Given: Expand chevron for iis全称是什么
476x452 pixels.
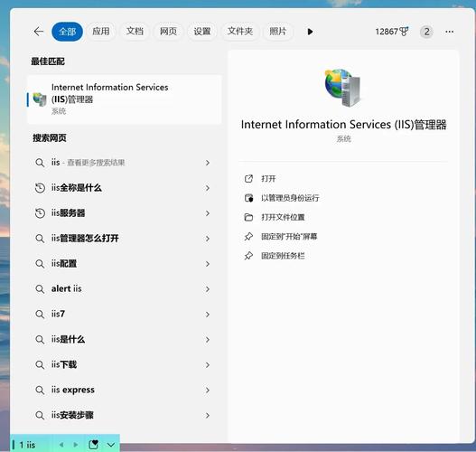Looking at the screenshot, I should tap(208, 188).
